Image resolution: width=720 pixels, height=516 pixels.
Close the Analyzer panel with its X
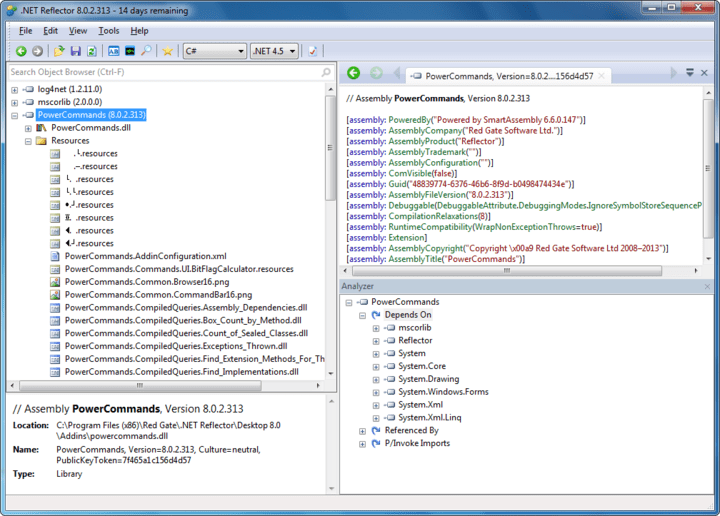pyautogui.click(x=706, y=286)
